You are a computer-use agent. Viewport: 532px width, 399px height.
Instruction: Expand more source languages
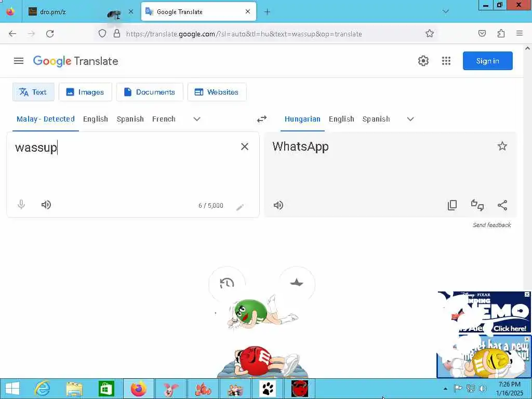[x=197, y=119]
